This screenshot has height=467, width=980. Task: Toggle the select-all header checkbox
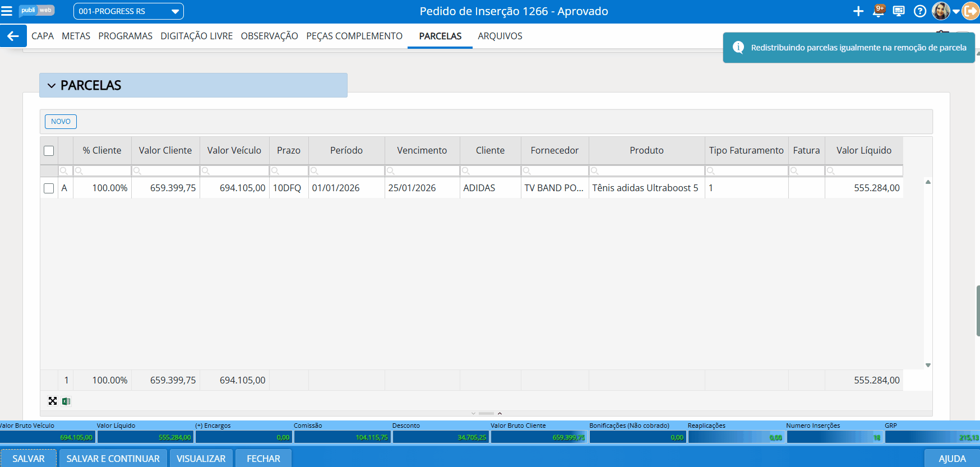pyautogui.click(x=49, y=151)
